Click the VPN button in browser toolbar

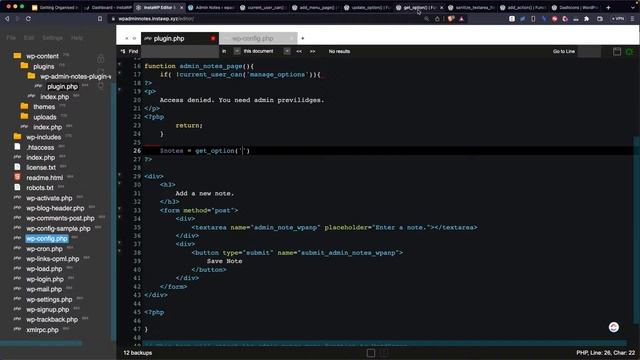618,19
